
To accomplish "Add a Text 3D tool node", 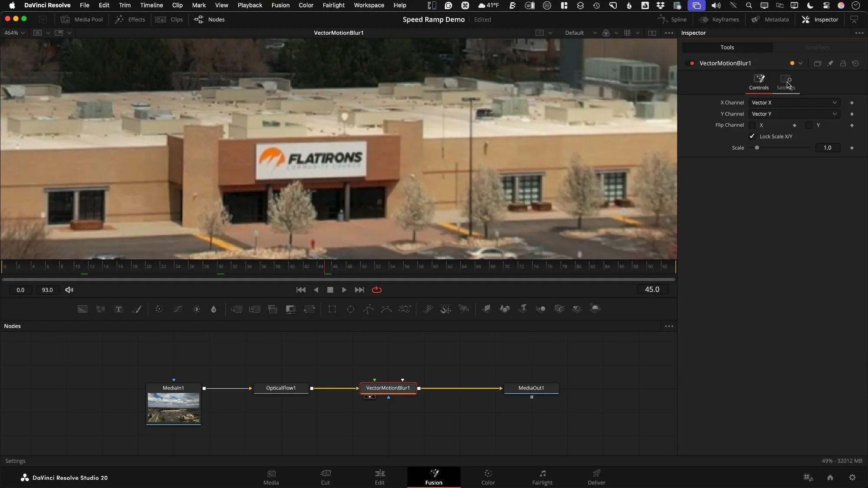I will [523, 308].
